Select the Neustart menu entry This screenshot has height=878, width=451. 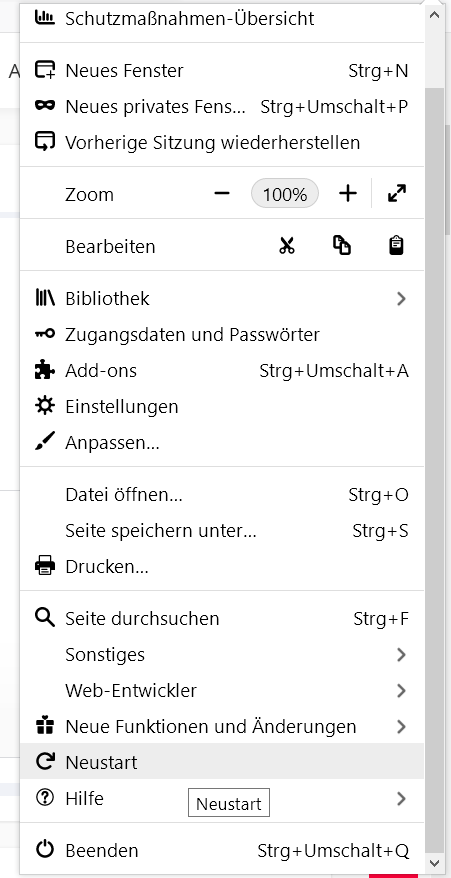[x=222, y=762]
